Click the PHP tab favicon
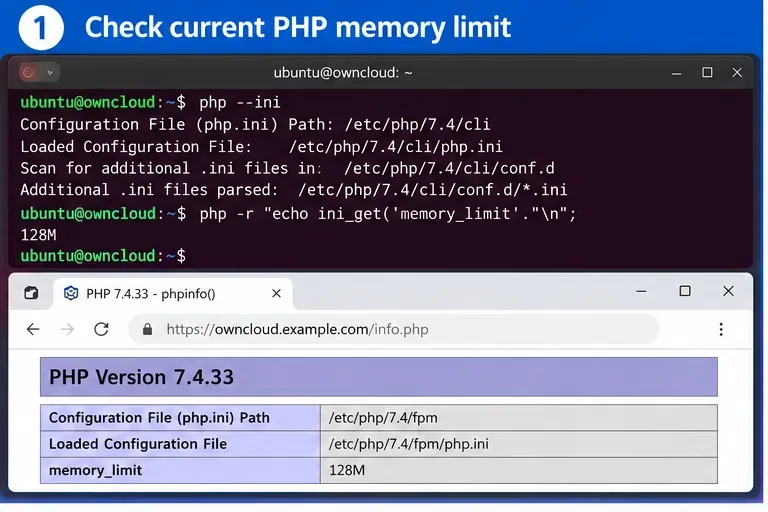Image resolution: width=768 pixels, height=512 pixels. click(71, 293)
